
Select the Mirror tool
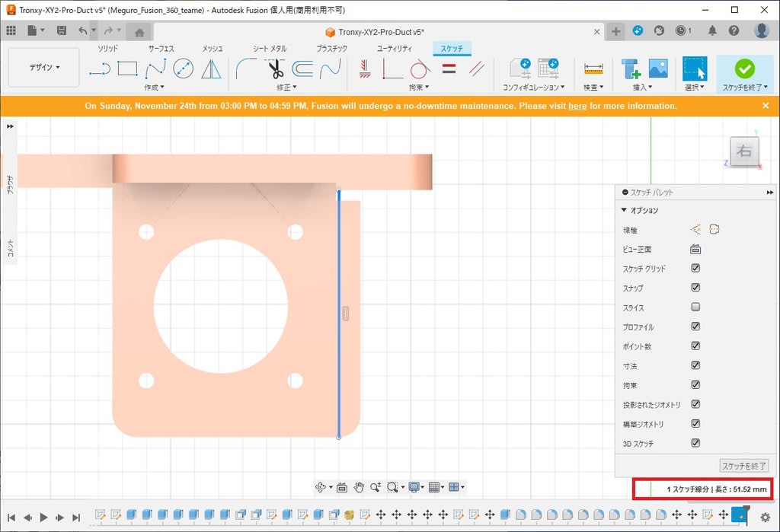tap(212, 68)
